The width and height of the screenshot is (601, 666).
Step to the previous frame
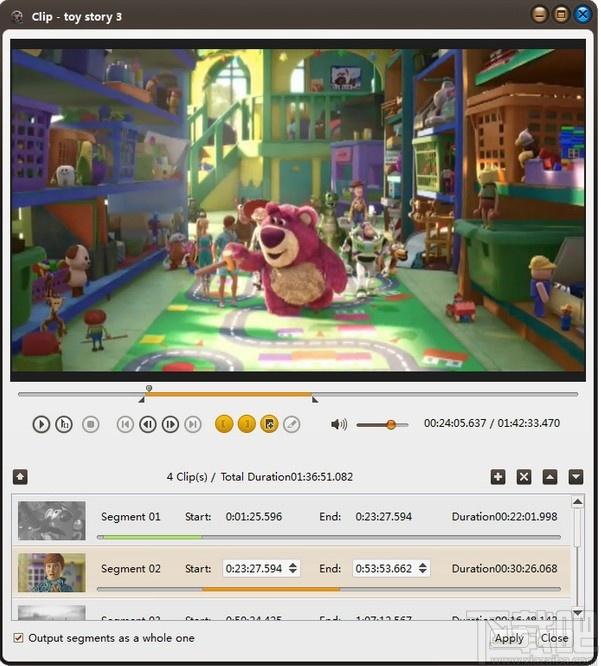coord(147,424)
